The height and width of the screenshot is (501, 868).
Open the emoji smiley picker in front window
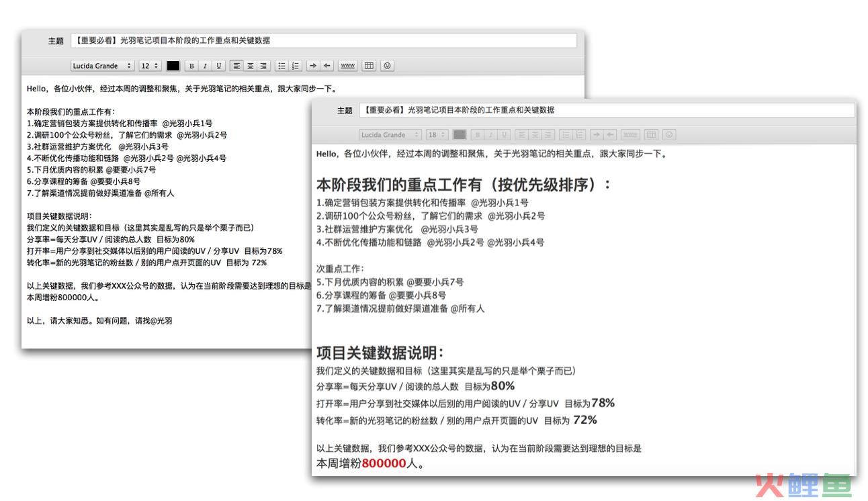(x=669, y=135)
